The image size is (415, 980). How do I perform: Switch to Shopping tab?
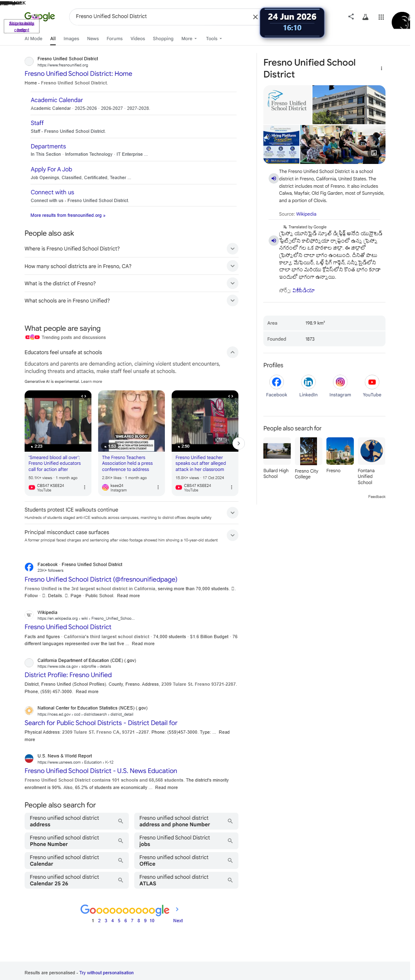[x=163, y=39]
